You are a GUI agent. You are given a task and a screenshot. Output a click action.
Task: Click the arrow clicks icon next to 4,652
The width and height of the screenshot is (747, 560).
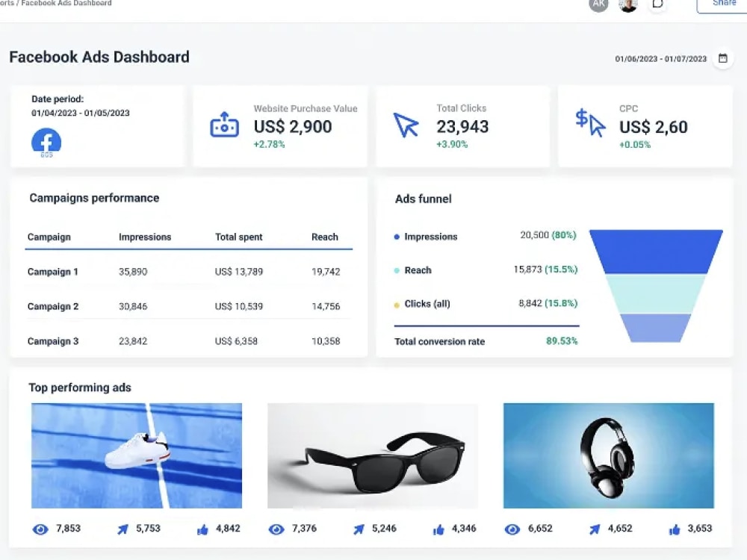pyautogui.click(x=595, y=529)
